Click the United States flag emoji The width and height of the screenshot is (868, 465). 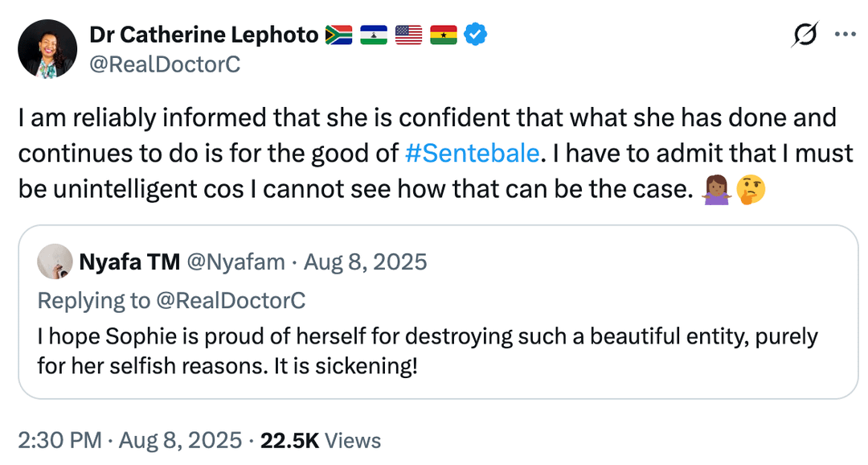(x=408, y=35)
